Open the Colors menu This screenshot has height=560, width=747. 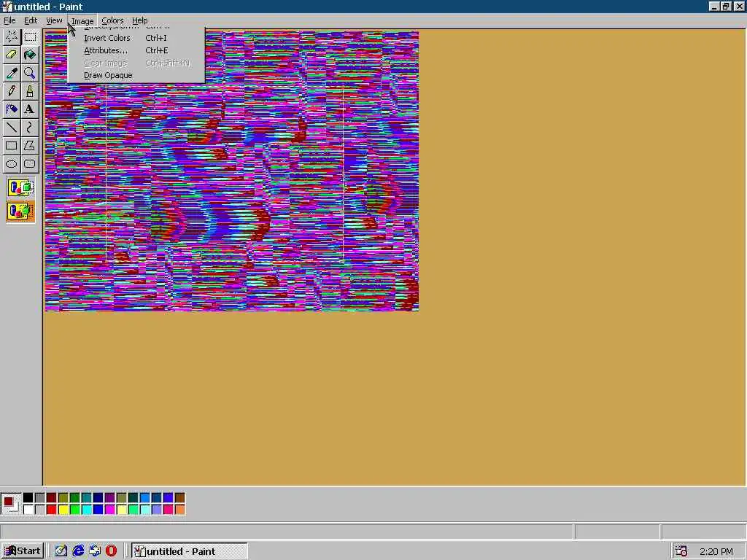point(112,20)
